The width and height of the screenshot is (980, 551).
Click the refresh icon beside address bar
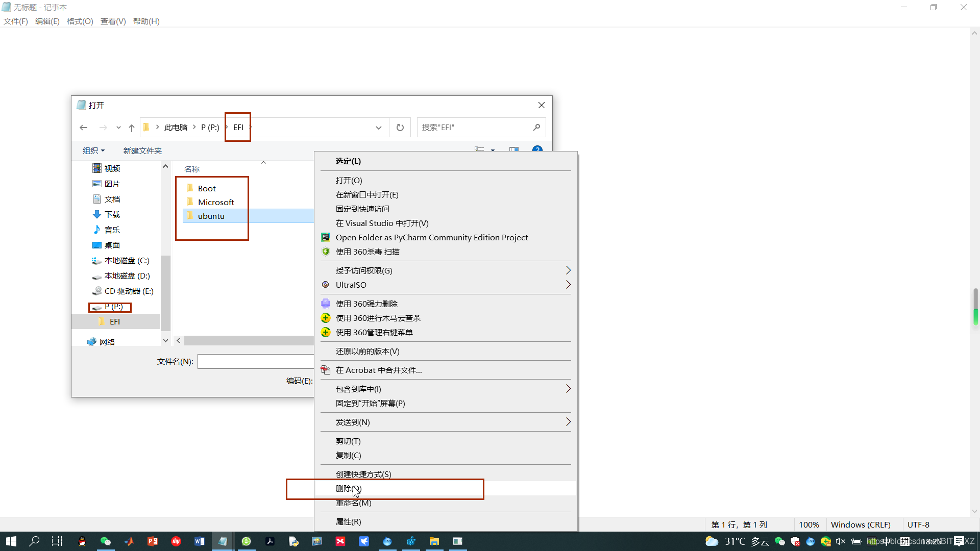400,128
